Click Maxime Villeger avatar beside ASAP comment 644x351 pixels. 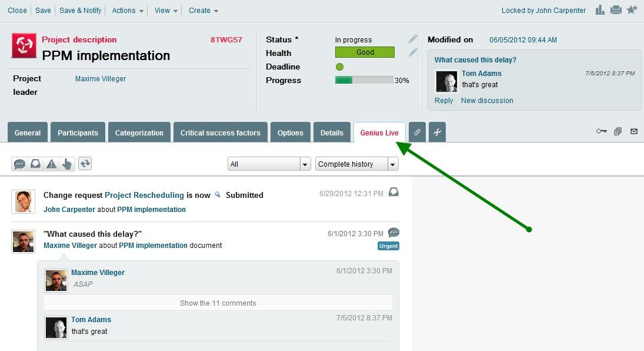click(x=56, y=281)
